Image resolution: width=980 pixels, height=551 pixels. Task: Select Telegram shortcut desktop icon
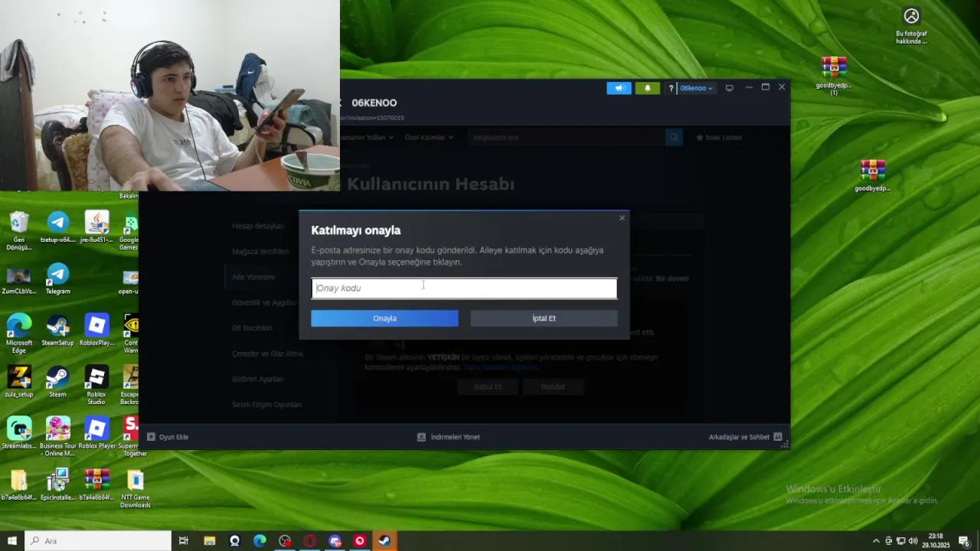57,279
